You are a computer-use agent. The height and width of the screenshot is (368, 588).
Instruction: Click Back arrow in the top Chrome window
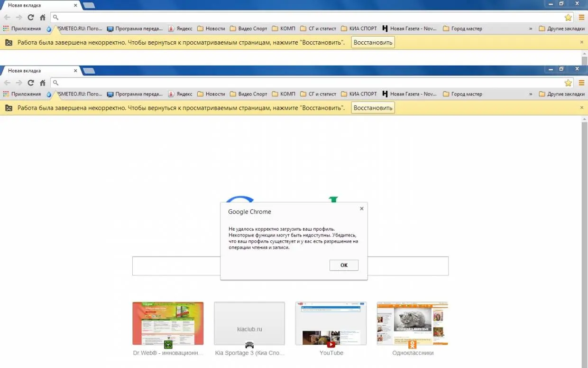(7, 18)
